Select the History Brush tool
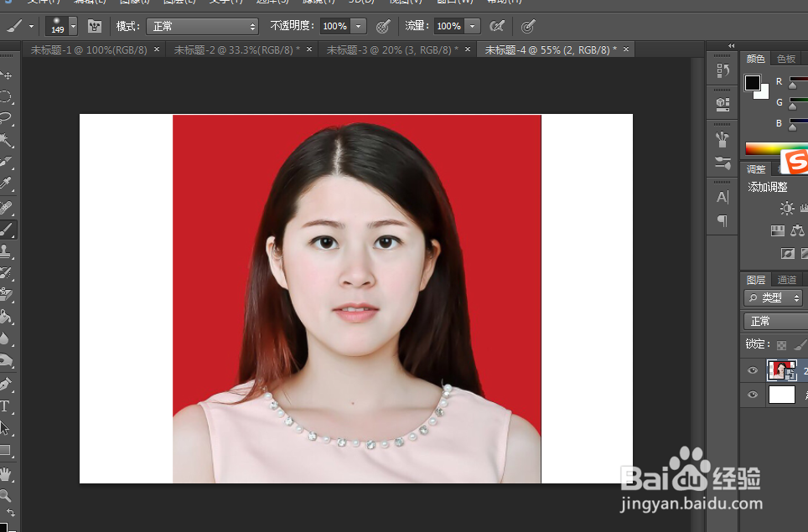This screenshot has height=532, width=808. 6,272
